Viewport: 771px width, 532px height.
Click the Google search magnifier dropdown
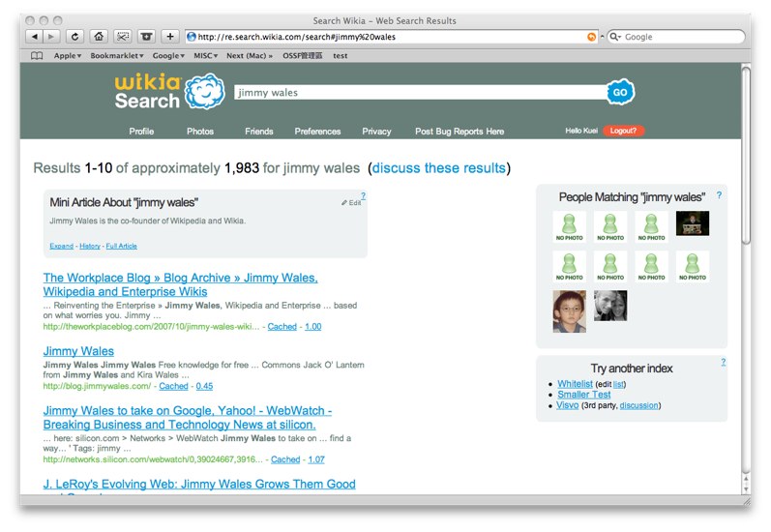tap(615, 37)
